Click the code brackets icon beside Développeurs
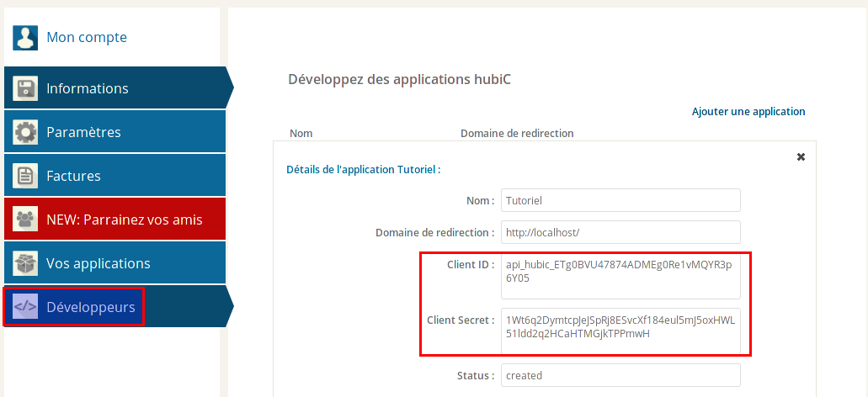Screen dimensions: 868x397 [x=25, y=307]
